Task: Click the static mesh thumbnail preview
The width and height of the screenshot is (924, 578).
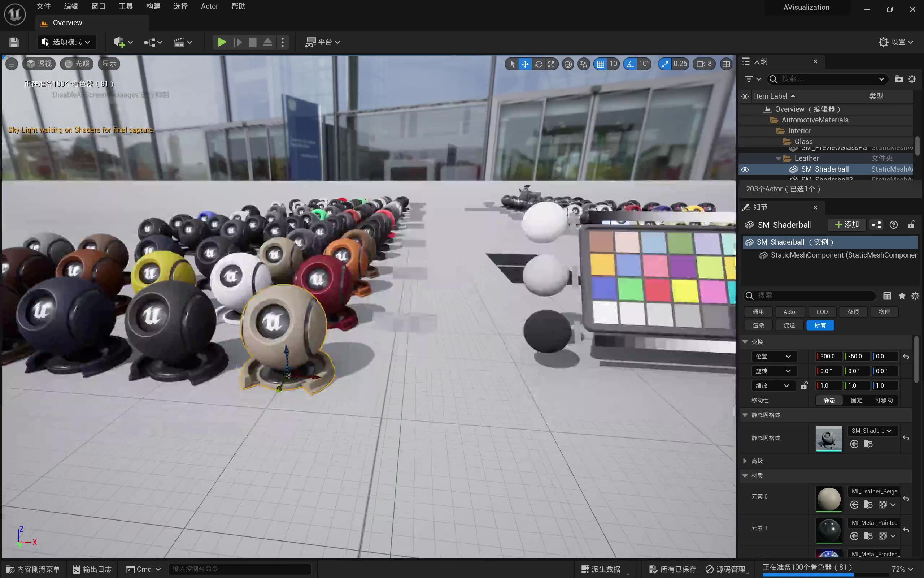Action: point(829,438)
